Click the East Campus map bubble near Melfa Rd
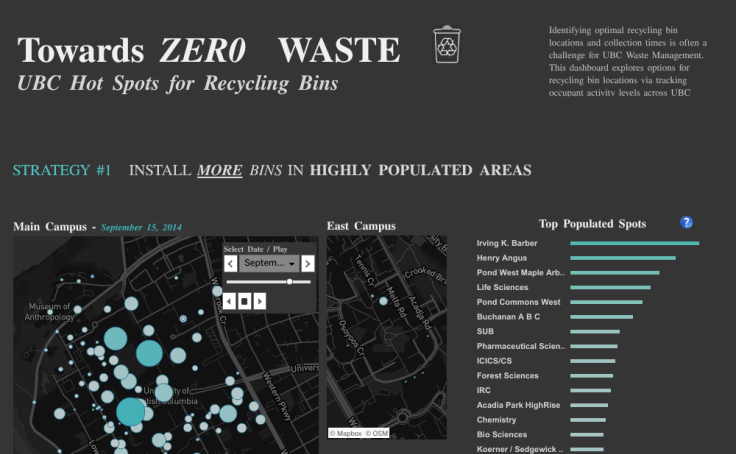The image size is (736, 454). pos(383,301)
